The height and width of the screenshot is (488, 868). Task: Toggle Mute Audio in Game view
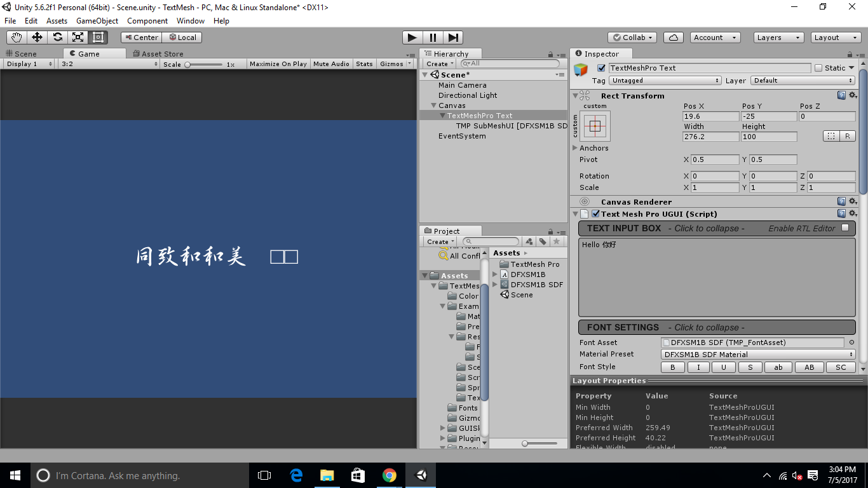coord(331,64)
